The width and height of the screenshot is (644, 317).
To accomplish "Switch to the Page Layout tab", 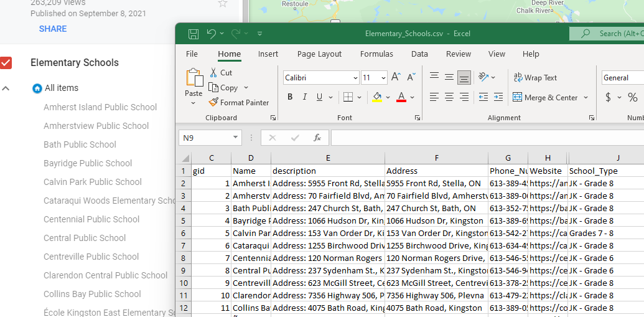I will [x=319, y=54].
